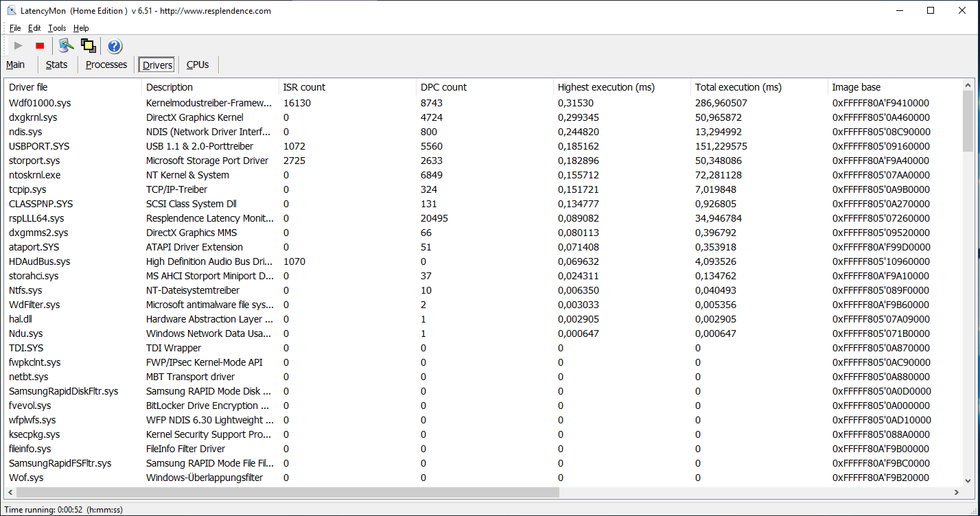Image resolution: width=980 pixels, height=516 pixels.
Task: Click the vertical scrollbar up arrow
Action: [x=968, y=86]
